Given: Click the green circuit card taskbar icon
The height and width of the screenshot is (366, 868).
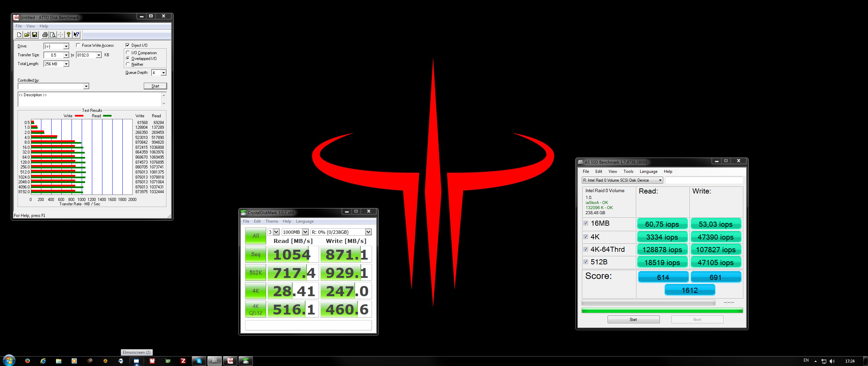Looking at the screenshot, I should pyautogui.click(x=168, y=361).
